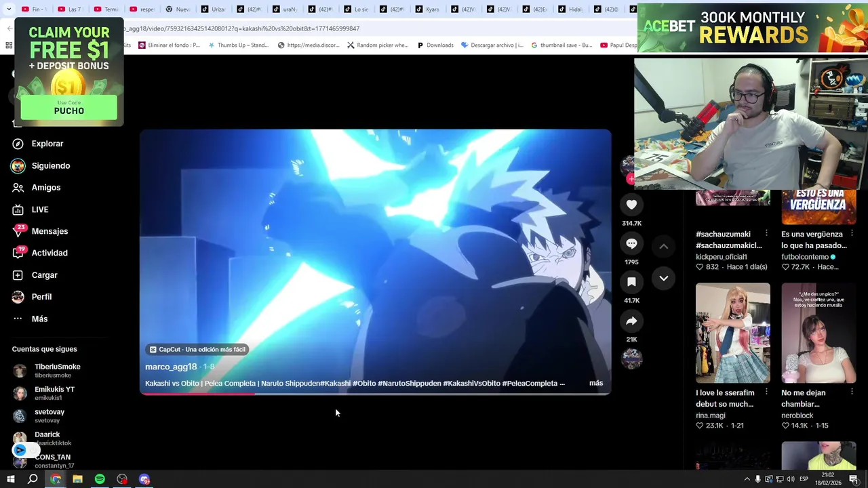Open Mensajes in the sidebar

pyautogui.click(x=41, y=231)
